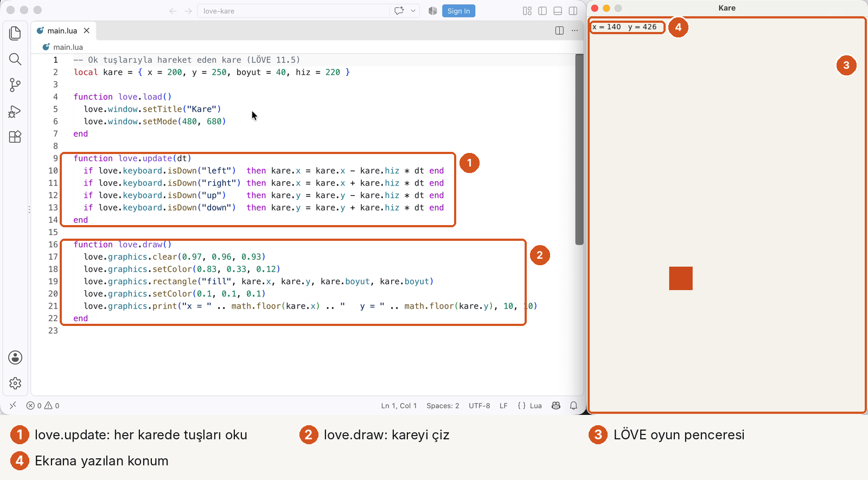Open the Copilot chat icon in title bar
This screenshot has height=480, width=868.
(399, 11)
